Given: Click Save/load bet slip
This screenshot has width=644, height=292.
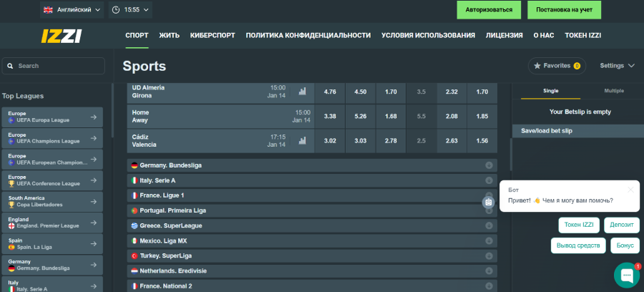Looking at the screenshot, I should click(x=578, y=131).
